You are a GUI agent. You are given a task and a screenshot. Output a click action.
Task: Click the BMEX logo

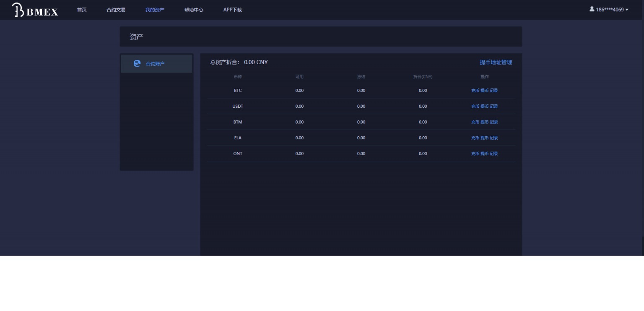[35, 10]
